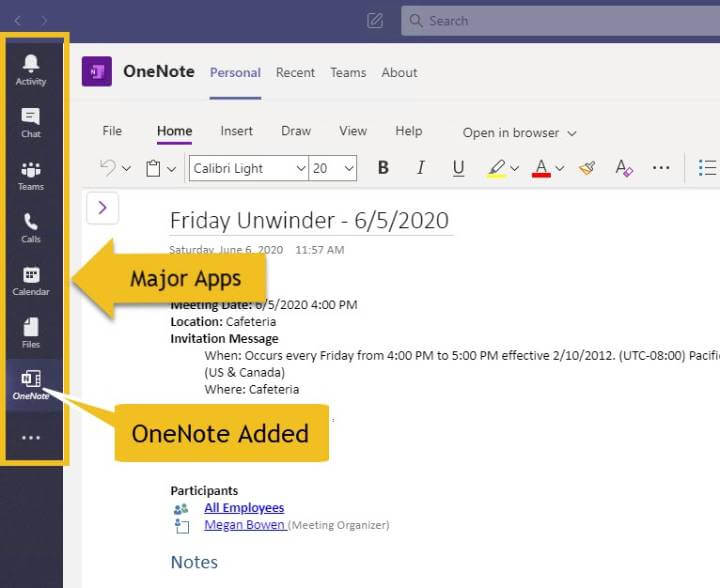Viewport: 720px width, 588px height.
Task: Open the 'Open in browser' dropdown
Action: [519, 133]
